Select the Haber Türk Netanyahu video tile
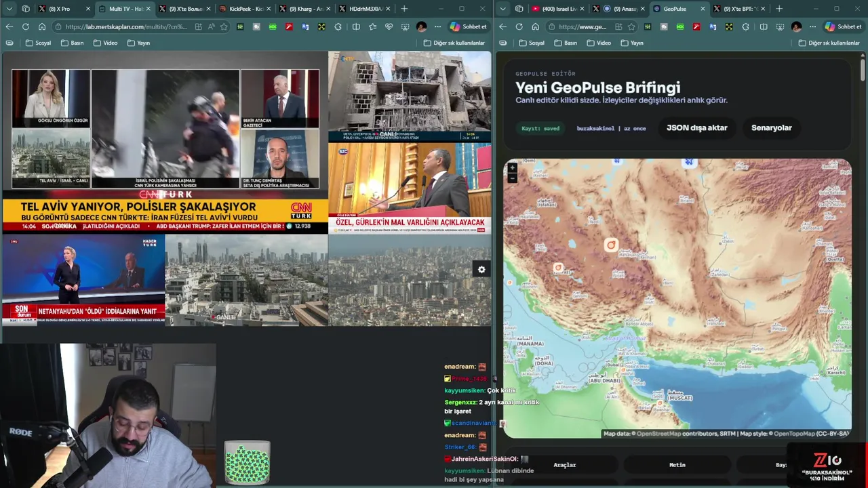Screen dimensions: 868x488 click(x=83, y=280)
